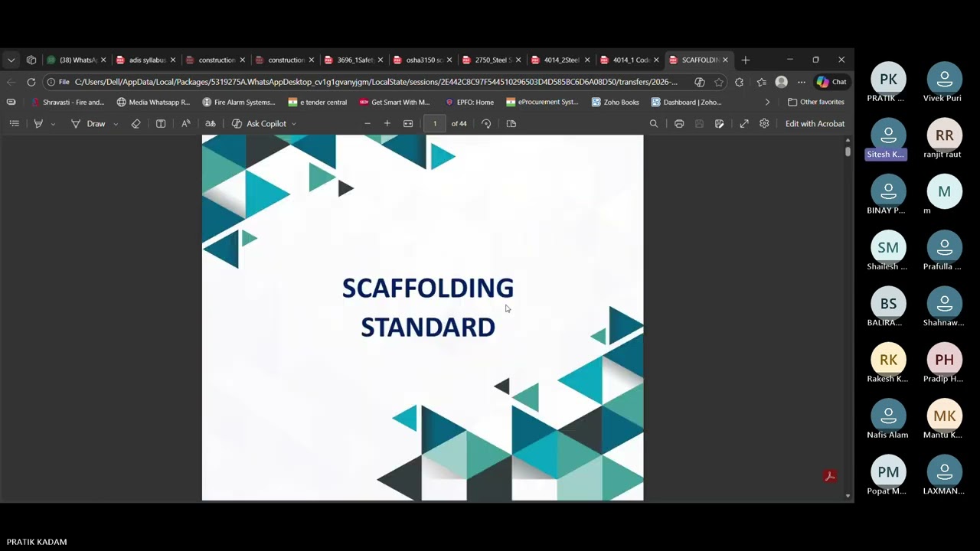This screenshot has height=551, width=980.
Task: Rotate the PDF page
Action: pos(486,123)
